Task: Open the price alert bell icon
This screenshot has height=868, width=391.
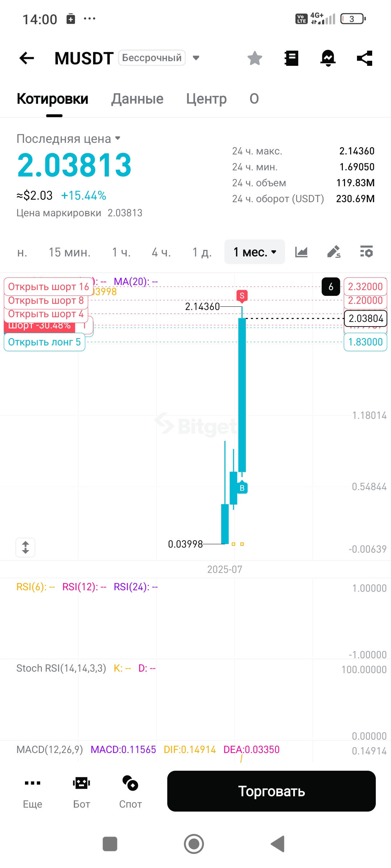Action: (x=328, y=58)
